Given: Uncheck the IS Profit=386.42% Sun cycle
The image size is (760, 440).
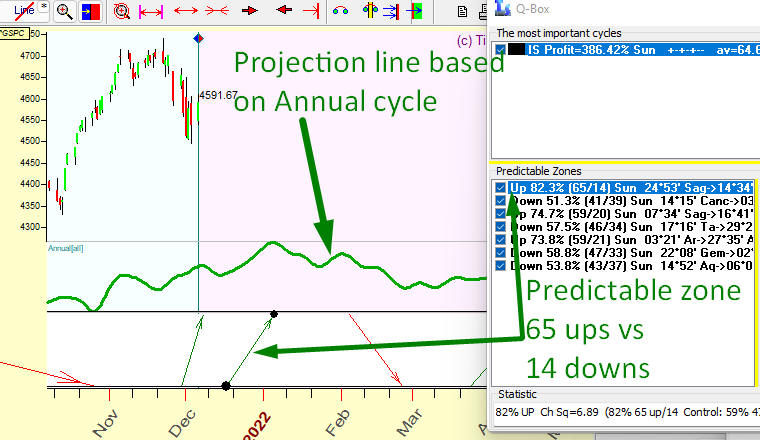Looking at the screenshot, I should tap(500, 50).
